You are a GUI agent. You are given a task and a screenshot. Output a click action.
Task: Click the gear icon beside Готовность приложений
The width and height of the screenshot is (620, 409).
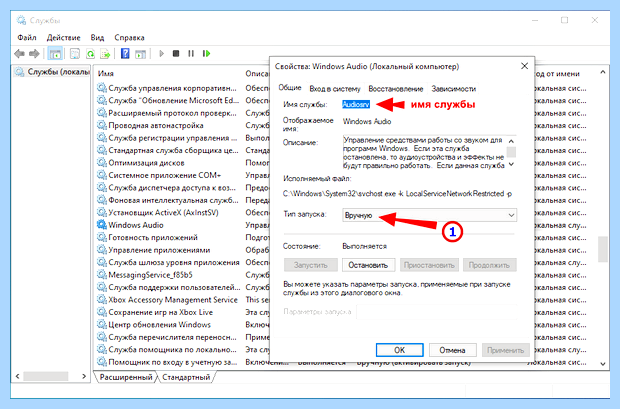tap(102, 237)
